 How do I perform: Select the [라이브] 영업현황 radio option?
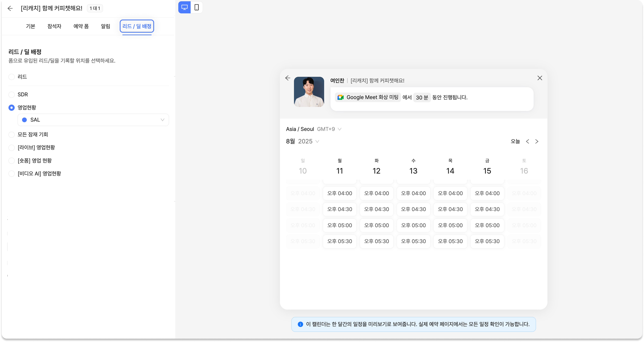coord(11,147)
